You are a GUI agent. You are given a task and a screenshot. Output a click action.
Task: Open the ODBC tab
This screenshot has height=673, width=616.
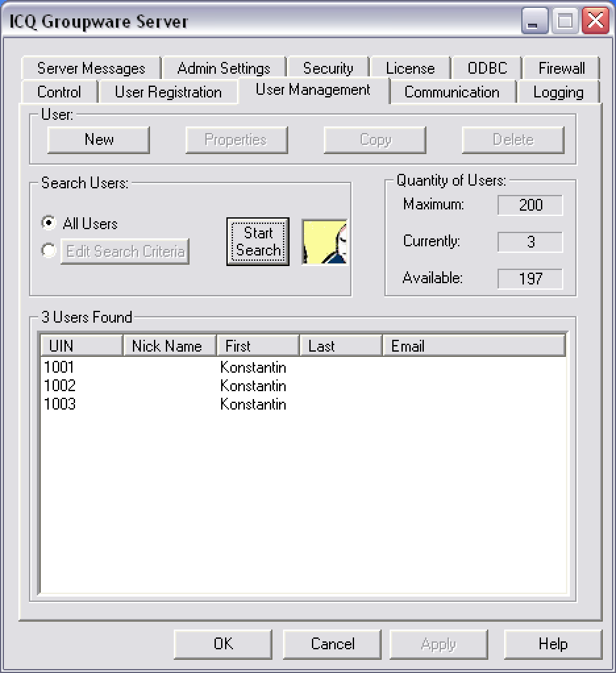click(486, 68)
